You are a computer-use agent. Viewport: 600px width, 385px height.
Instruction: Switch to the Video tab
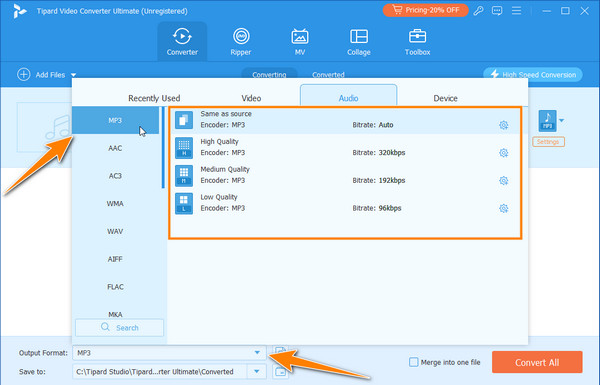point(251,98)
